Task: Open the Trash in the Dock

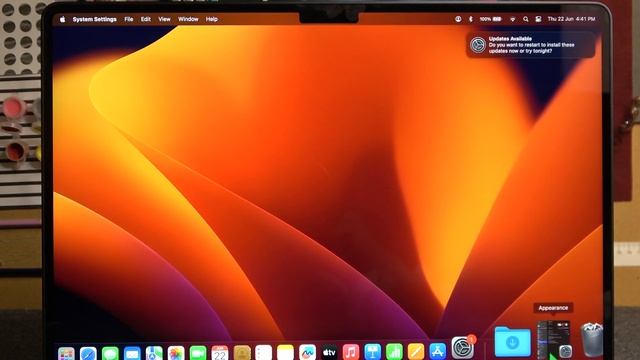Action: pos(591,339)
